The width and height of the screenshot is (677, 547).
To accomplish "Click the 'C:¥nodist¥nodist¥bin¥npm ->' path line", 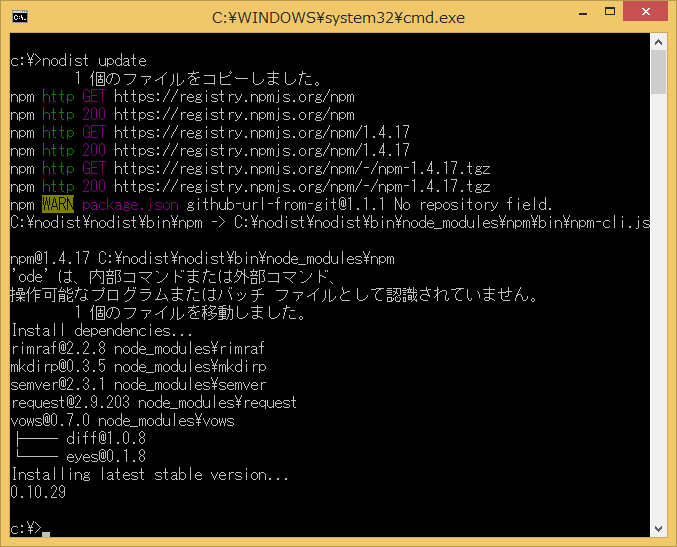I will [330, 223].
